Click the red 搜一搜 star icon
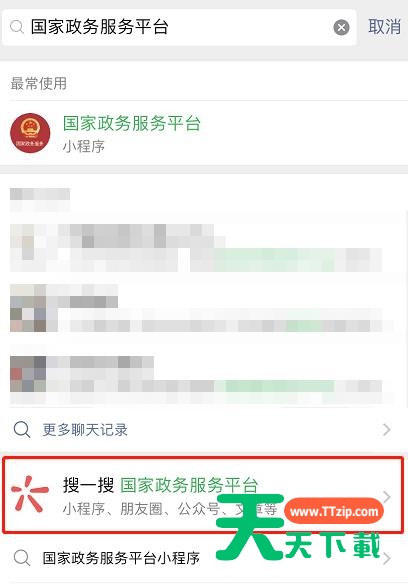The image size is (408, 587). (x=30, y=494)
